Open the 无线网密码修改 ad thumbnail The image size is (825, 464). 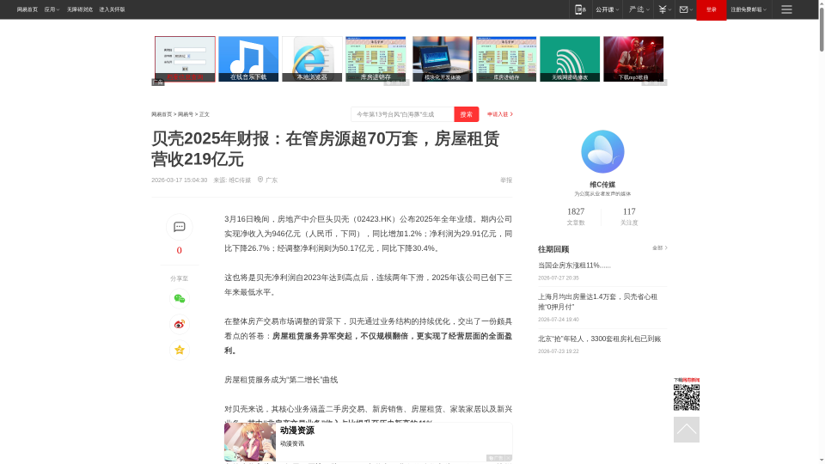pyautogui.click(x=570, y=58)
